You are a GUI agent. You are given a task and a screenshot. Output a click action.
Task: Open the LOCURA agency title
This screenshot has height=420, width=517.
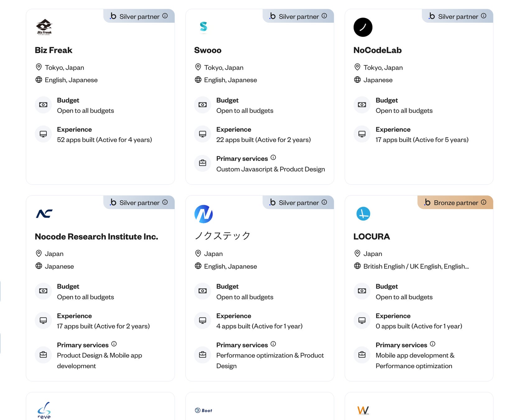[x=371, y=236]
